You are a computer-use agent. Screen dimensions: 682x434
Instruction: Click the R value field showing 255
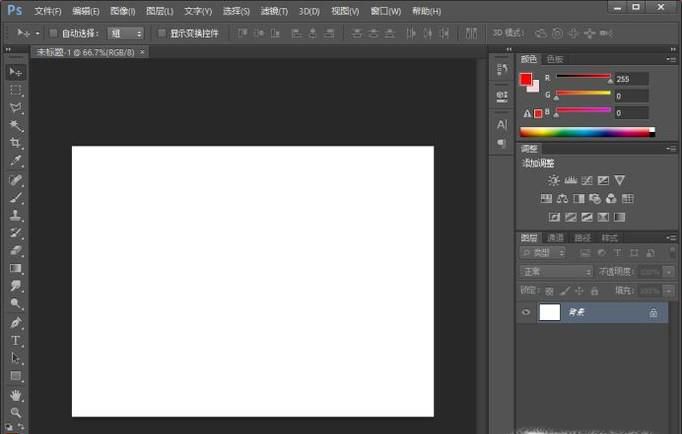(x=632, y=79)
